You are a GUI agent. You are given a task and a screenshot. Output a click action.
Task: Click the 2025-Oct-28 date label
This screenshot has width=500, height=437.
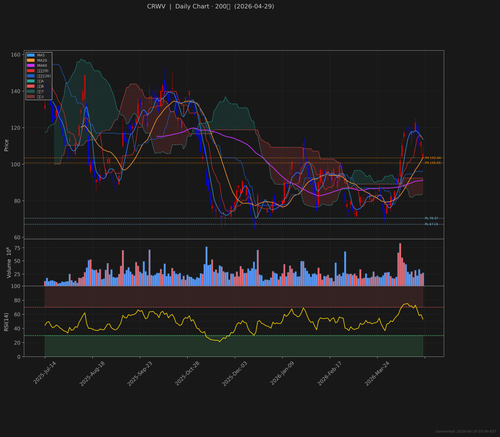[187, 373]
